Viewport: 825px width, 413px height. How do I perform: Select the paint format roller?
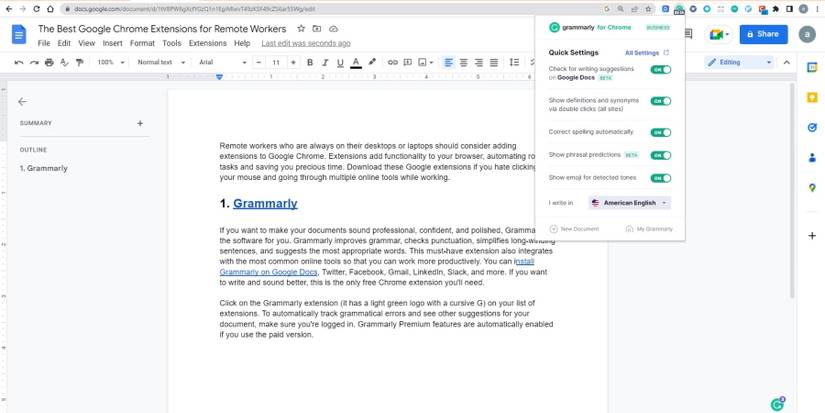(x=79, y=63)
